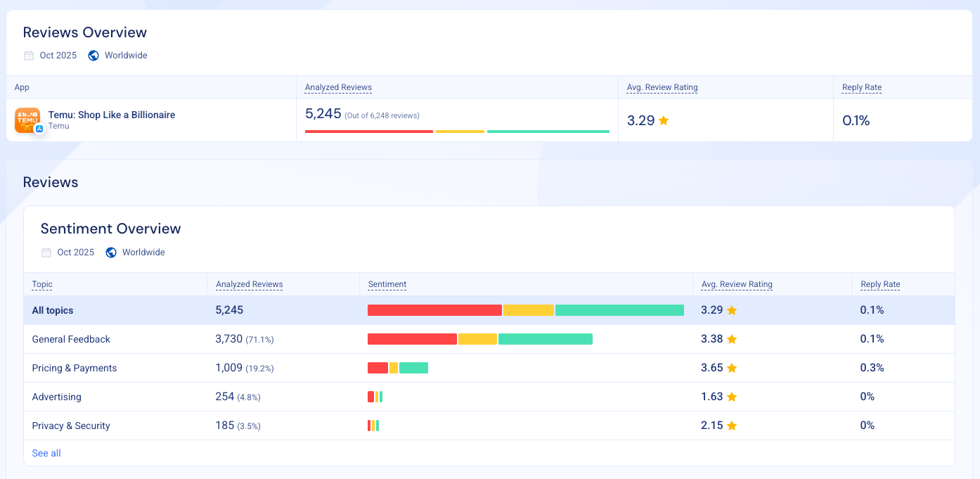Select the General Feedback topic

(71, 339)
